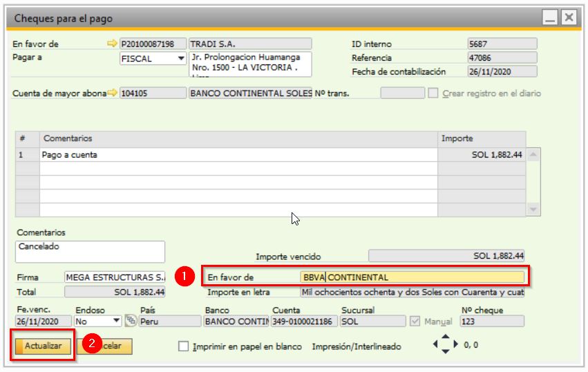The height and width of the screenshot is (372, 588).
Task: Click the Nº cheque field containing 123
Action: 491,322
